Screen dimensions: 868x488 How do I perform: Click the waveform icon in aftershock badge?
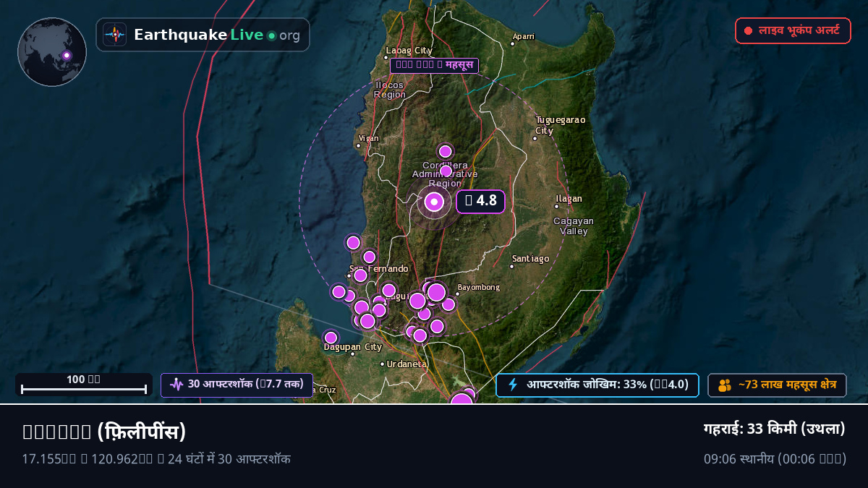[176, 385]
